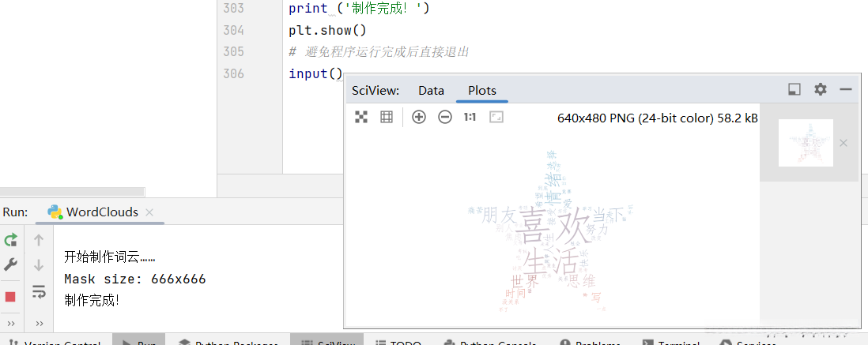Remove the plot thumbnail with its X
This screenshot has height=345, width=868.
tap(843, 143)
